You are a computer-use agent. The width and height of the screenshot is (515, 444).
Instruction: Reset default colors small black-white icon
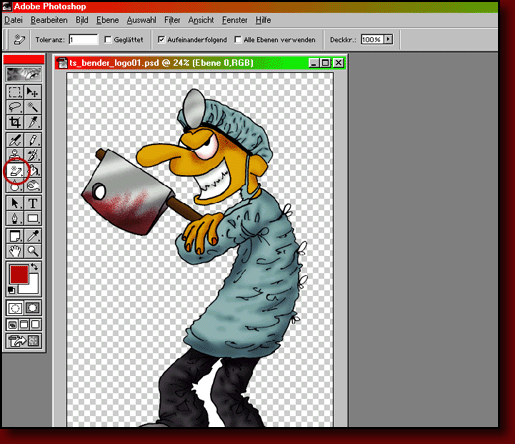point(12,290)
